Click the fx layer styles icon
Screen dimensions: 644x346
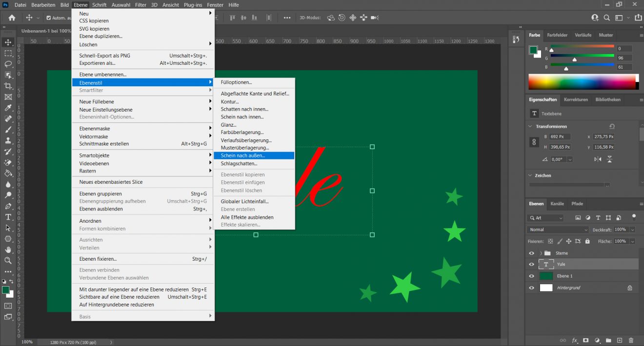575,341
